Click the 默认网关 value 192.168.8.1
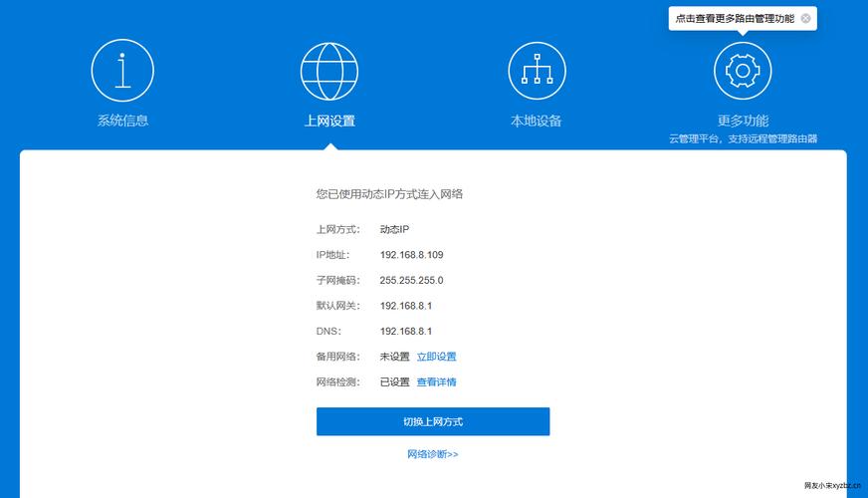The width and height of the screenshot is (868, 498). [x=405, y=306]
